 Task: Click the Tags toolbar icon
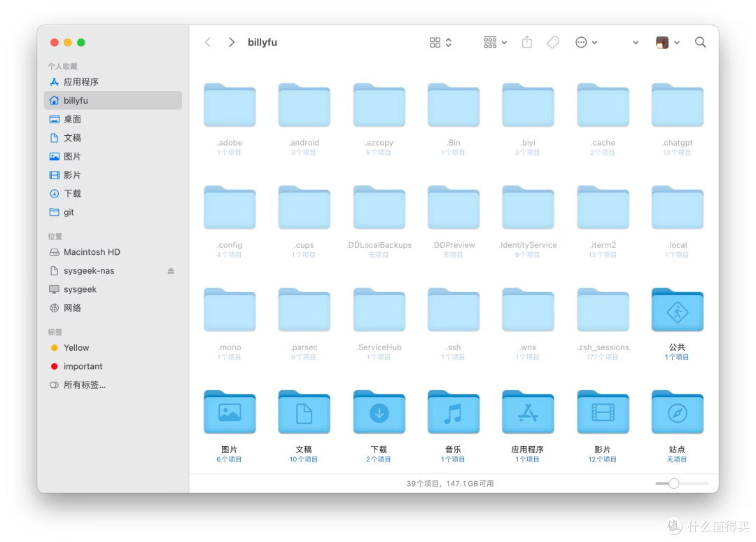[x=553, y=43]
